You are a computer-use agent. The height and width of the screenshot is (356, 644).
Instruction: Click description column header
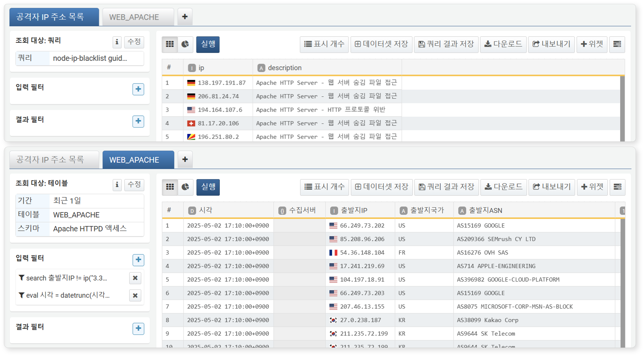327,68
